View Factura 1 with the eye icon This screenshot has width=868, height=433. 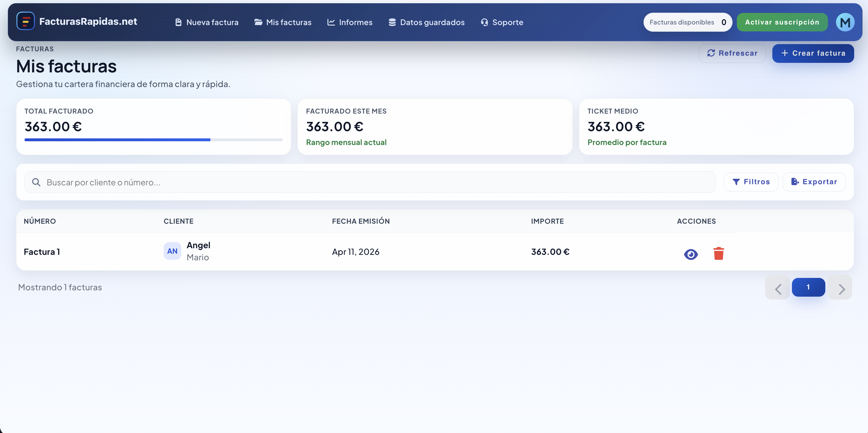coord(691,254)
